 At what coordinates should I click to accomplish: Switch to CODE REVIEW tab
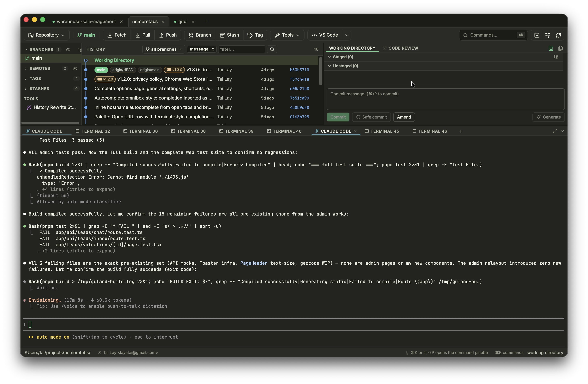coord(400,48)
